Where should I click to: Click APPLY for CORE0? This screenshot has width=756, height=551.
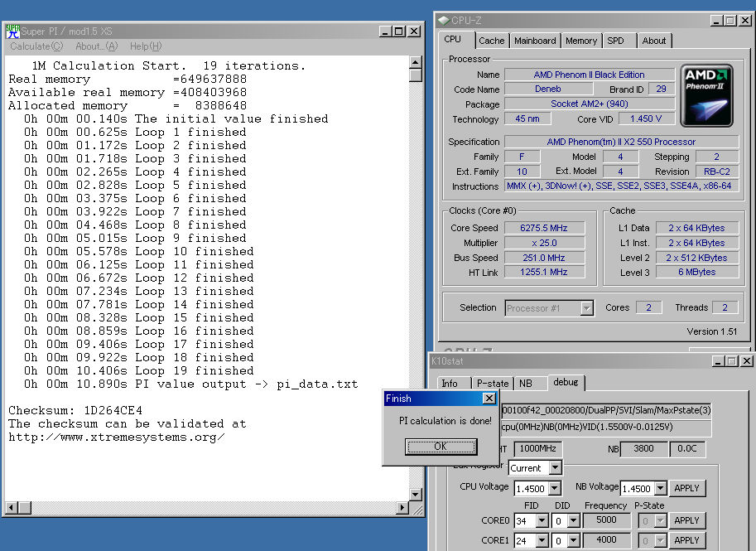coord(686,520)
